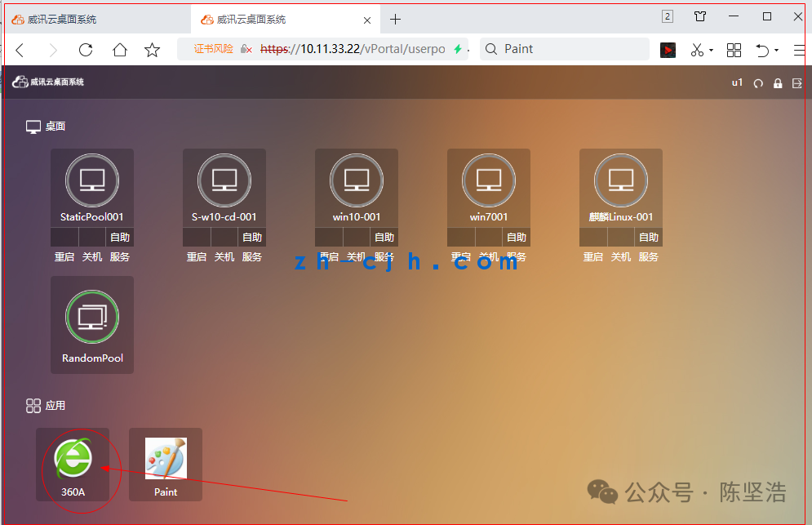Open a new browser tab
Image resolution: width=812 pixels, height=525 pixels.
pos(395,20)
